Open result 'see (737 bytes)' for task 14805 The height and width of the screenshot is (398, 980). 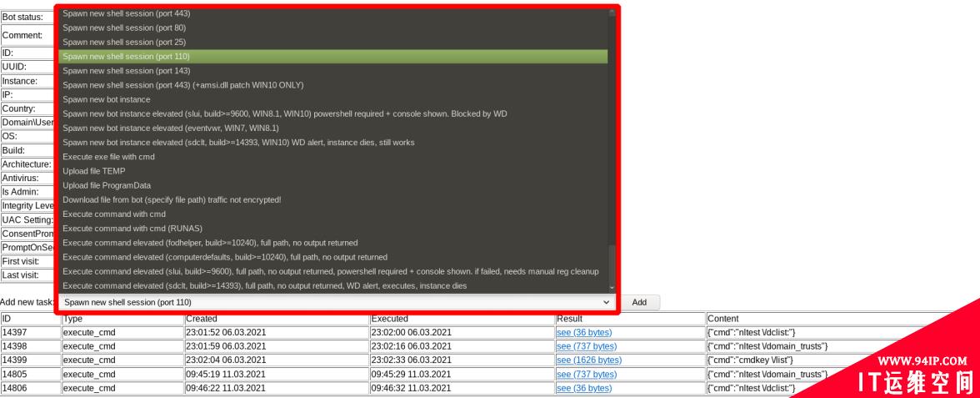tap(587, 374)
